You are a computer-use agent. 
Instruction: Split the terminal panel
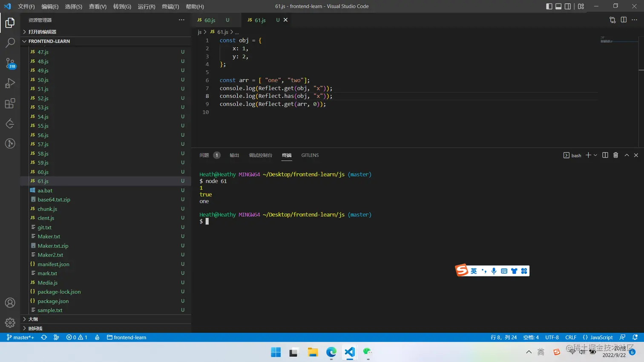coord(605,155)
